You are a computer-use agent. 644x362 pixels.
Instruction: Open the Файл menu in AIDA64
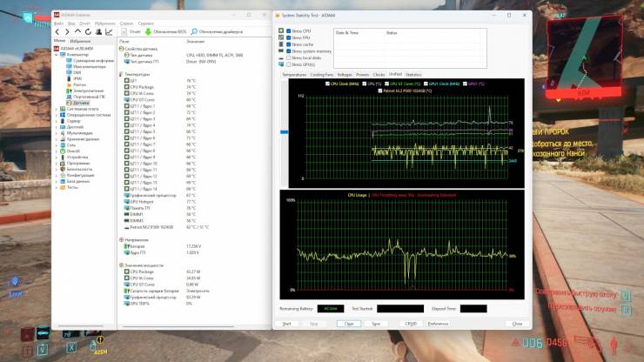coord(58,23)
